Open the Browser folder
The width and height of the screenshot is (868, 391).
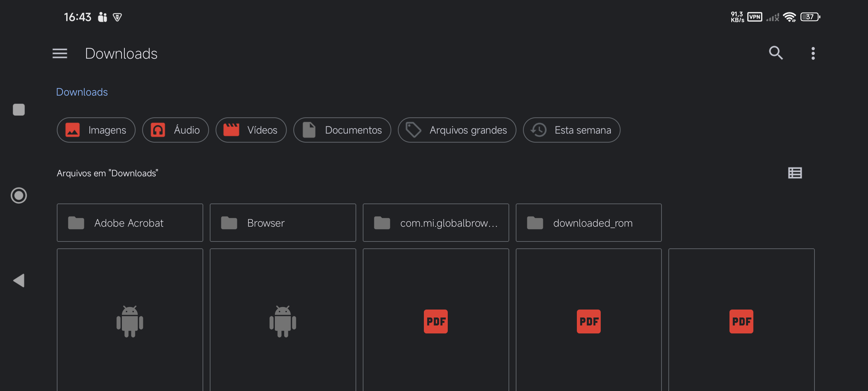283,223
